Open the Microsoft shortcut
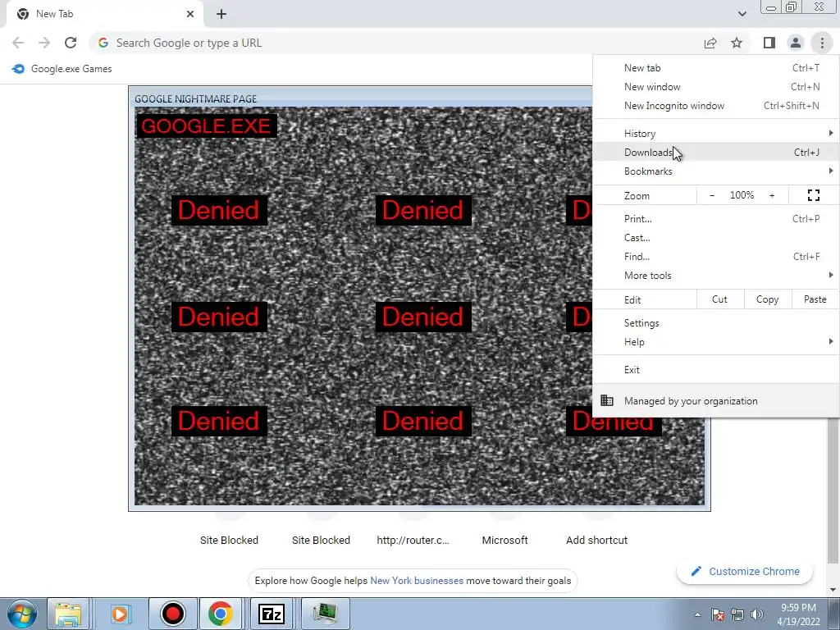840x630 pixels. [x=504, y=540]
